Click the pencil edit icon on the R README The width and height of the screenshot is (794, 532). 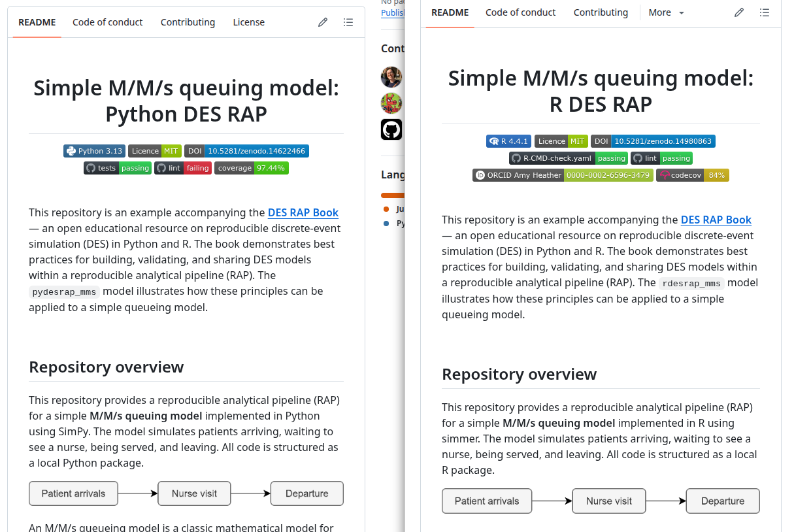point(738,12)
